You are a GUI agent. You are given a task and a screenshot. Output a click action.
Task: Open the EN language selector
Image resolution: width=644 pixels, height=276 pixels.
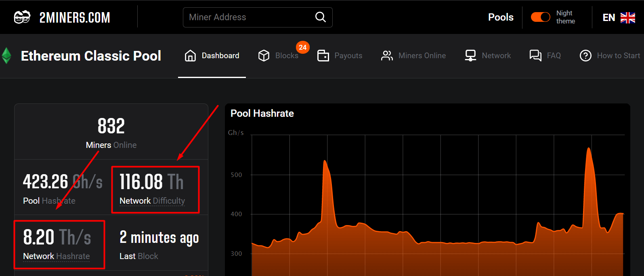tap(619, 17)
